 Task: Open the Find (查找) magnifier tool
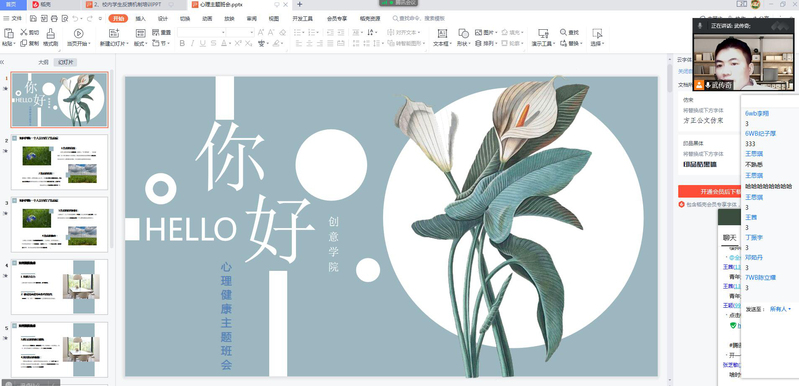click(x=564, y=32)
